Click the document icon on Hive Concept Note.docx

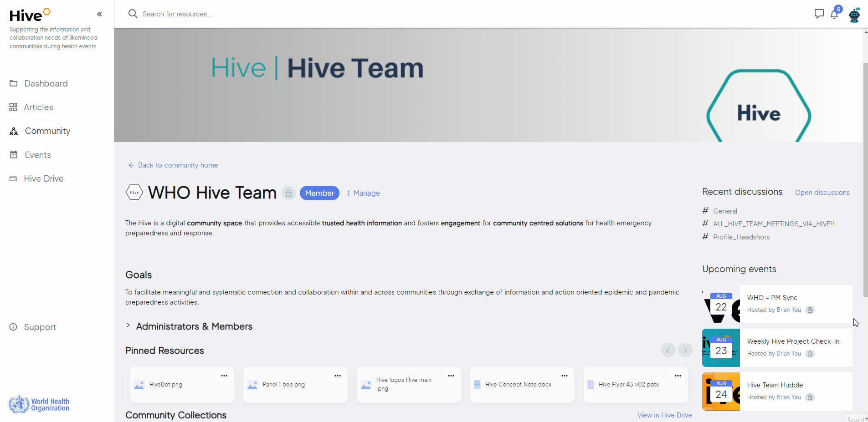point(478,384)
